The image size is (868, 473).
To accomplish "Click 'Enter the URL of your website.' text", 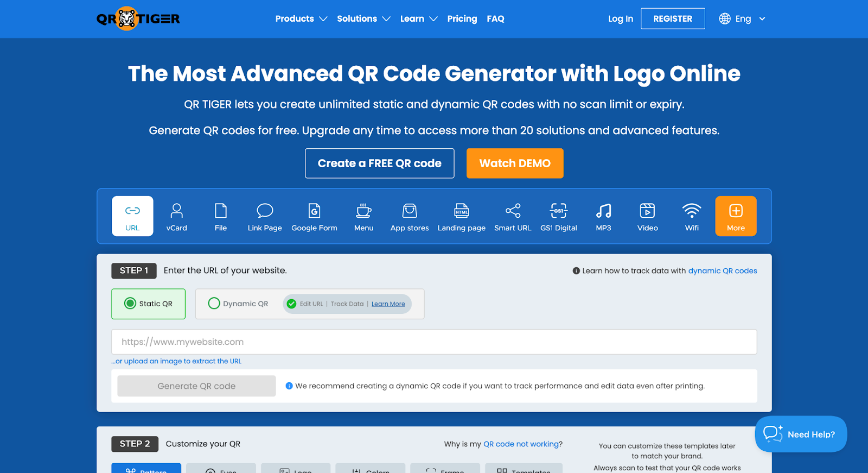I will pos(225,270).
